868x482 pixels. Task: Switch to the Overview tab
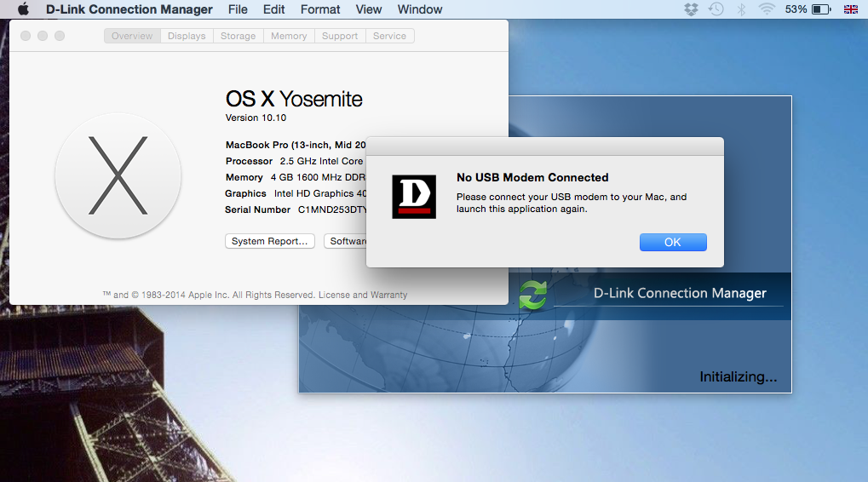point(132,36)
